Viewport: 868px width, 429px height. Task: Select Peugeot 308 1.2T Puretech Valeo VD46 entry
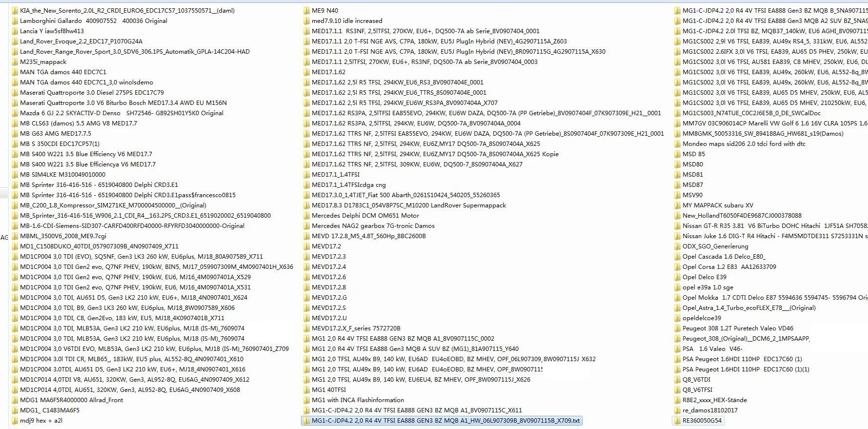coord(738,328)
